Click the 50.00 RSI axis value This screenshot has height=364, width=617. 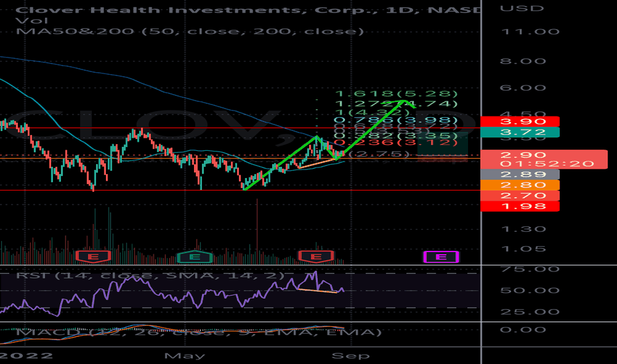point(530,291)
